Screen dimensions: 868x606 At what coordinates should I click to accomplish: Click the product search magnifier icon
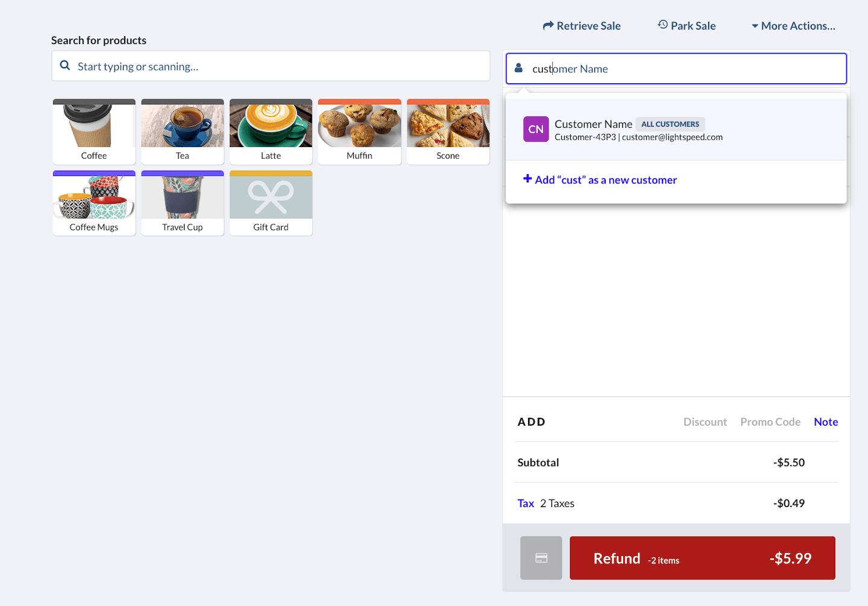(x=65, y=66)
